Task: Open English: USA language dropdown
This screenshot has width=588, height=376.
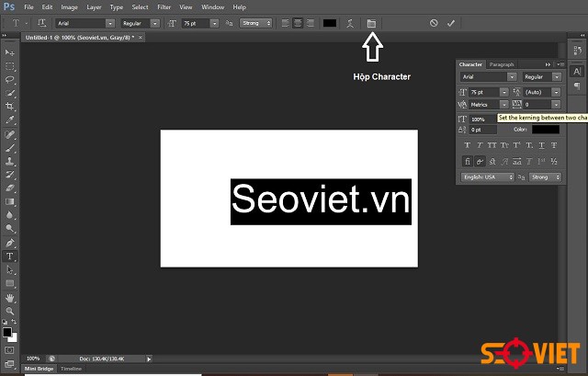Action: pyautogui.click(x=488, y=177)
